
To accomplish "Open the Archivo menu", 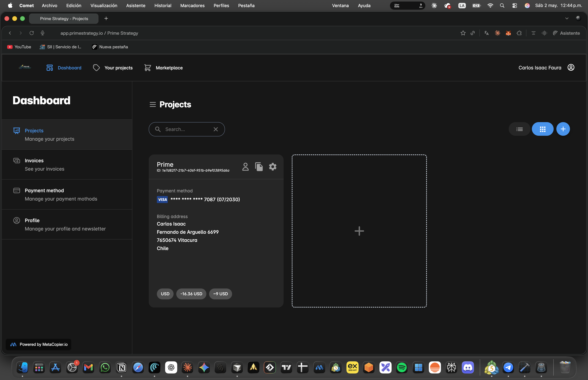I will (49, 5).
